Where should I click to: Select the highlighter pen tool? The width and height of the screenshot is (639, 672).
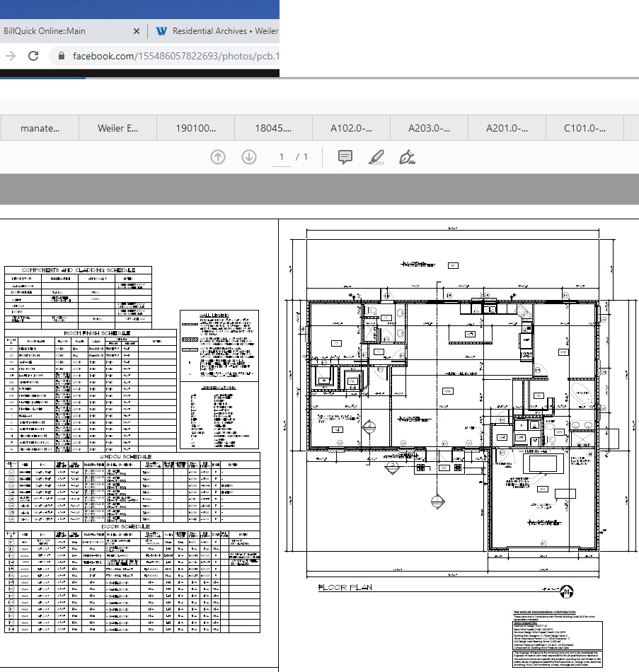point(376,157)
